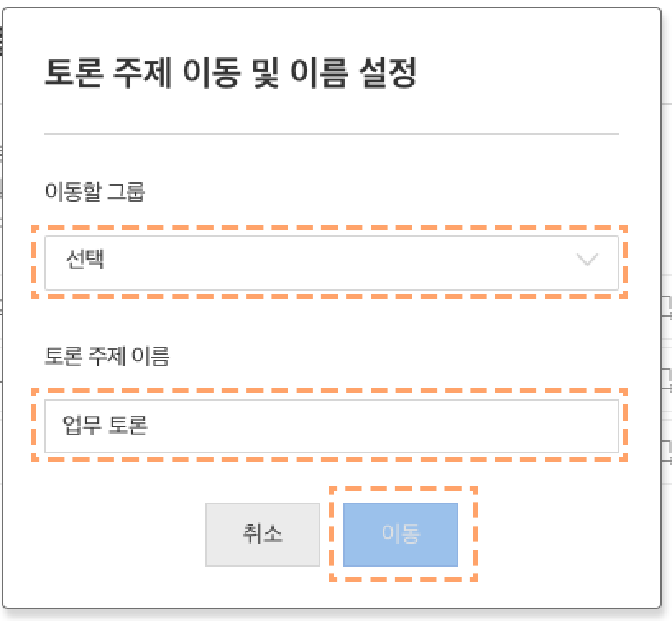The image size is (672, 621).
Task: Click the word 설정 in the dialog title
Action: click(388, 73)
